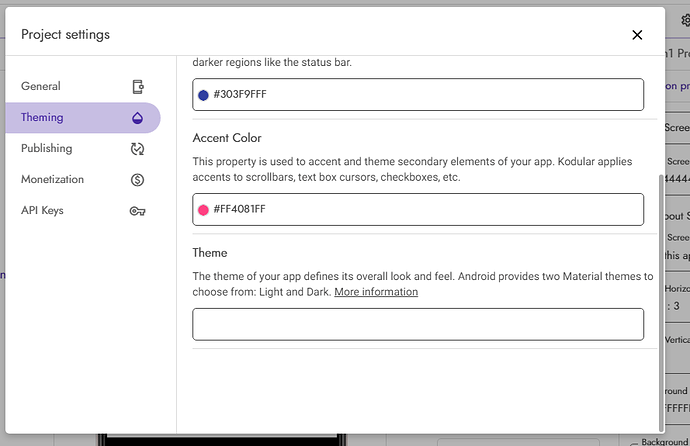690x446 pixels.
Task: Follow the More information link
Action: pos(376,292)
